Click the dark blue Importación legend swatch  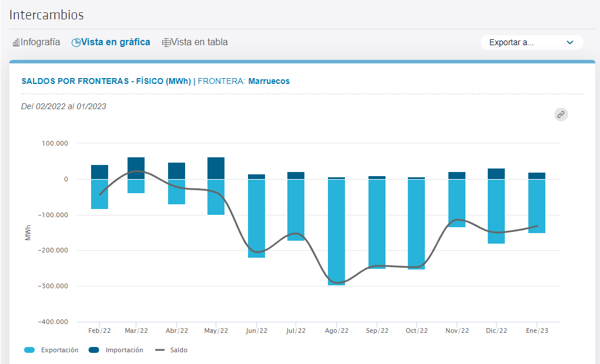pos(94,350)
